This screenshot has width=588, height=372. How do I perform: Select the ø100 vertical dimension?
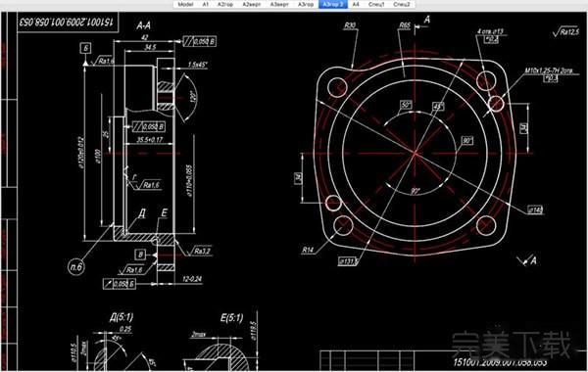pyautogui.click(x=97, y=157)
